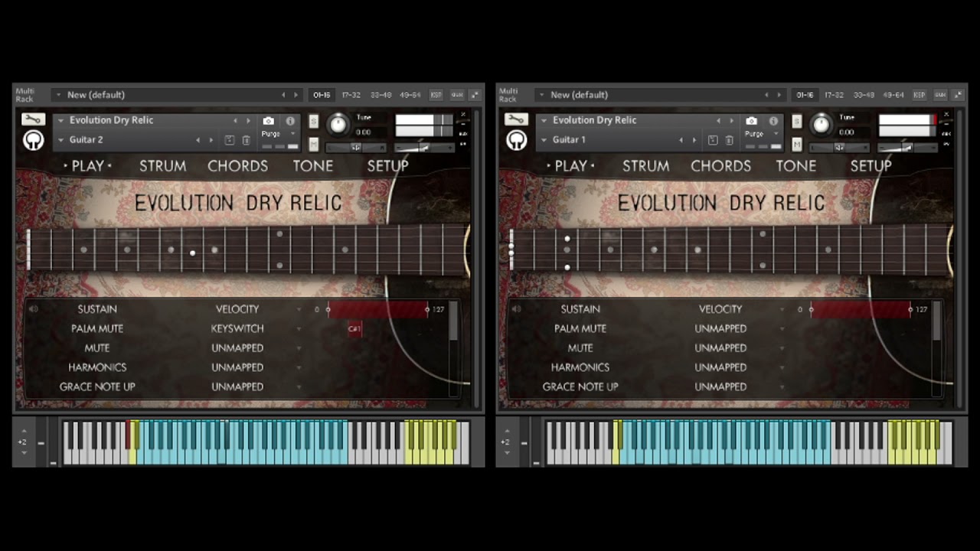
Task: Open New (default) multi dropdown in right window
Action: click(x=541, y=95)
